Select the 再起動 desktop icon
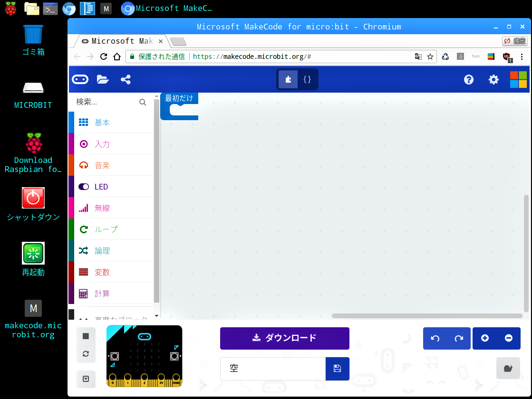Screen dimensions: 532x399 [33, 259]
